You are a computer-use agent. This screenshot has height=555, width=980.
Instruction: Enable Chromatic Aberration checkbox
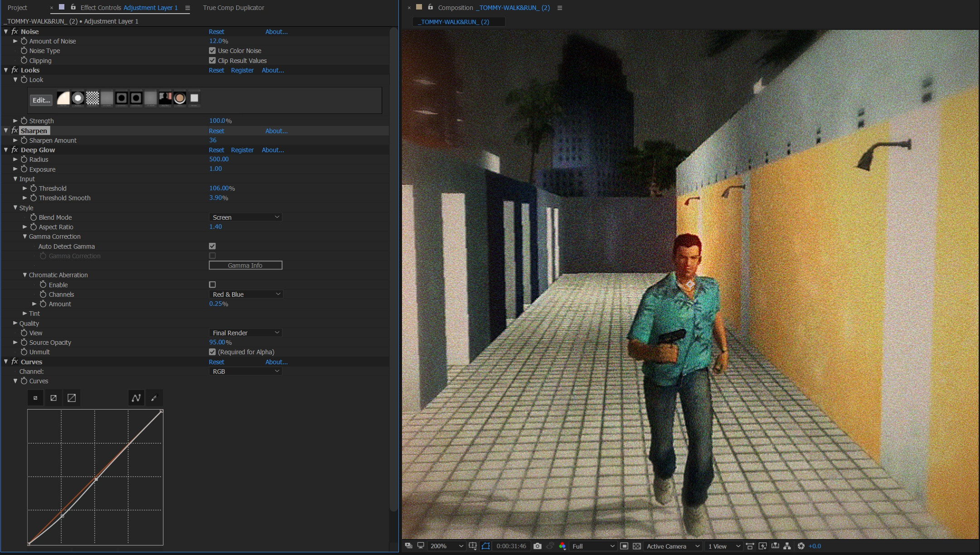pos(212,285)
